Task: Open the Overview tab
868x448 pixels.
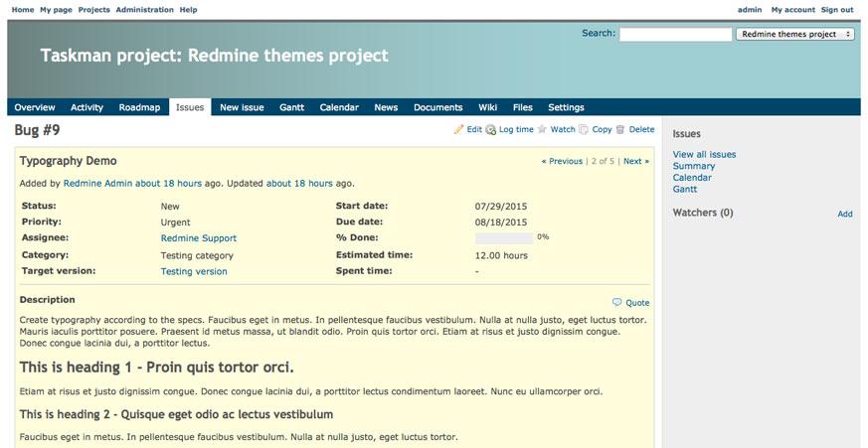Action: (x=35, y=107)
